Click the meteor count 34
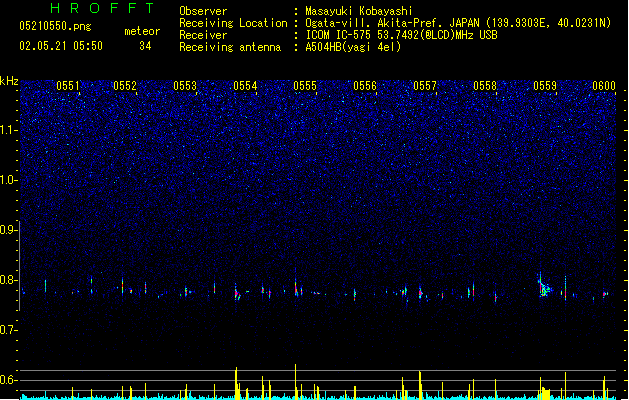The width and height of the screenshot is (629, 400). [145, 46]
